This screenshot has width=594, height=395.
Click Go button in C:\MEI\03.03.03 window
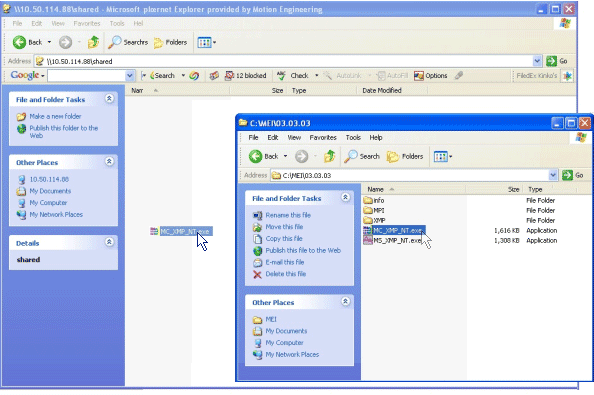tap(573, 175)
